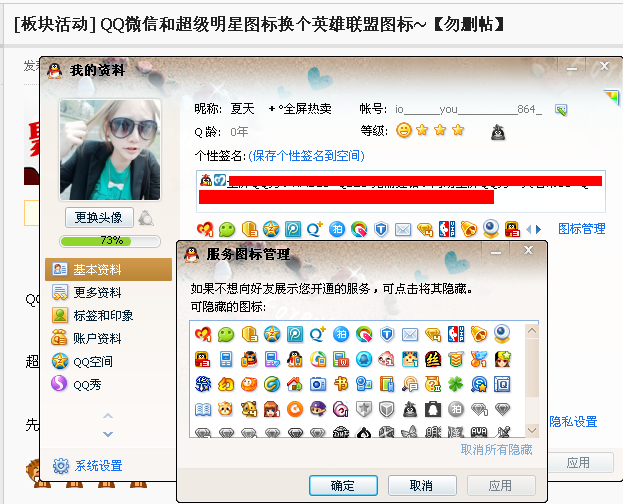The image size is (623, 504).
Task: Click the gray icon next to 更换头像
Action: (x=146, y=218)
